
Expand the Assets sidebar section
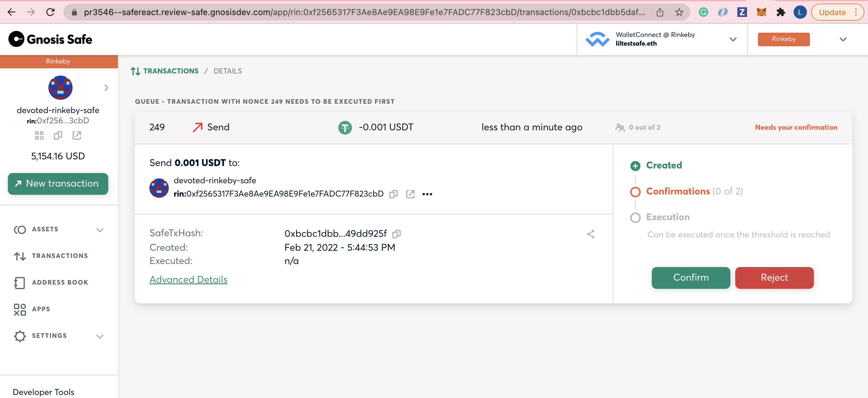100,230
